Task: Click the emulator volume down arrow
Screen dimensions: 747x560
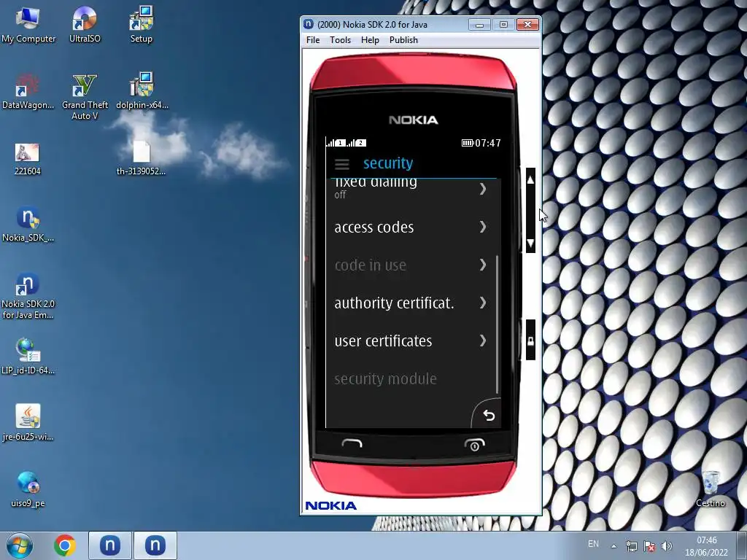Action: pos(530,244)
